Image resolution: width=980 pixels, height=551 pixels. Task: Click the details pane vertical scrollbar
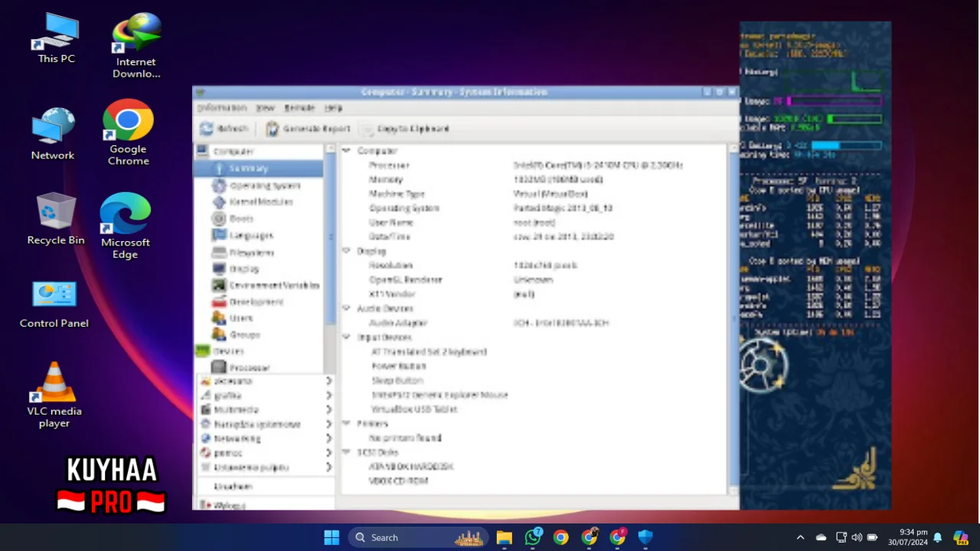(733, 319)
